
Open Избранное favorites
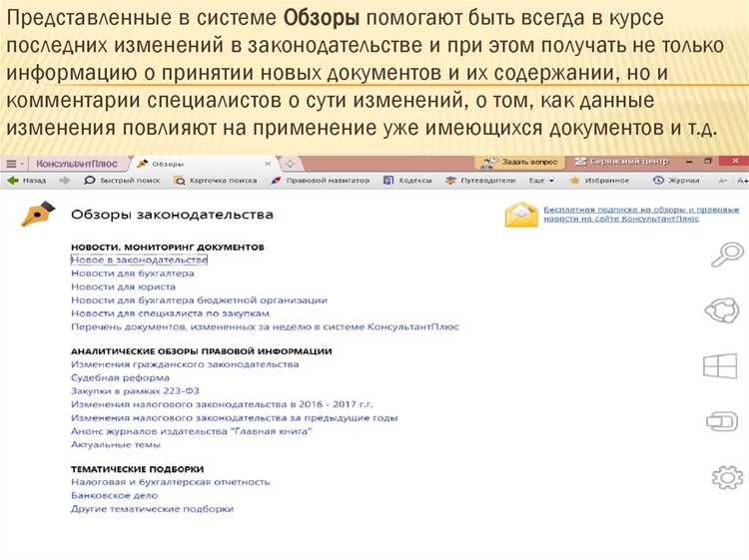pos(599,181)
